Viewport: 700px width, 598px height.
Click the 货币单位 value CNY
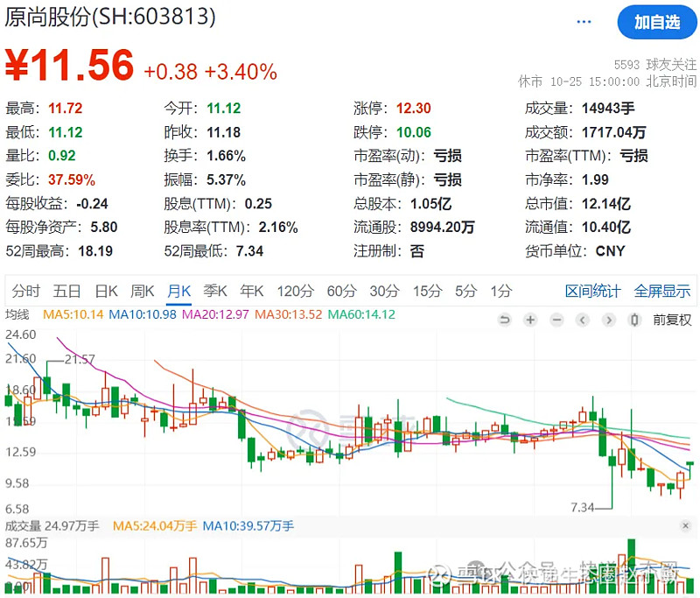[610, 251]
